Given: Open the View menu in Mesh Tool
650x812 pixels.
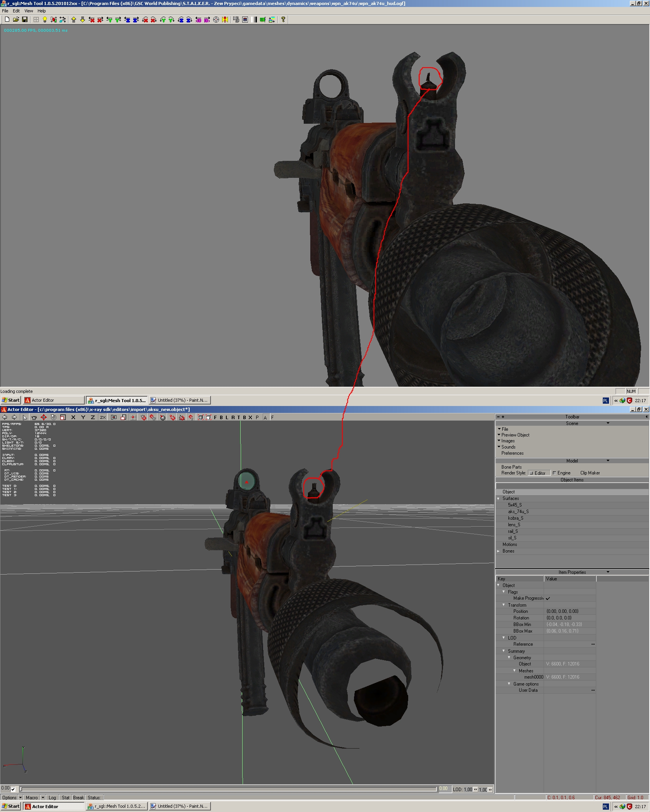Looking at the screenshot, I should coord(29,11).
